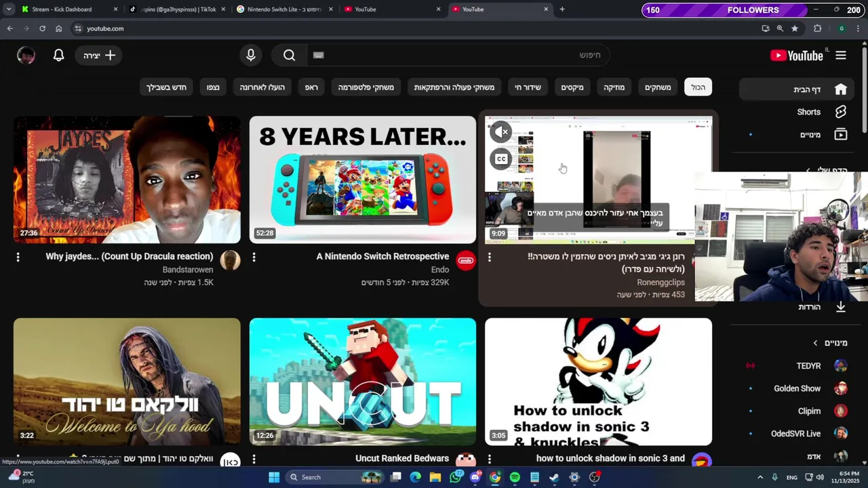The width and height of the screenshot is (868, 488).
Task: Open the UNCUT Bedwars thumbnail
Action: click(363, 382)
